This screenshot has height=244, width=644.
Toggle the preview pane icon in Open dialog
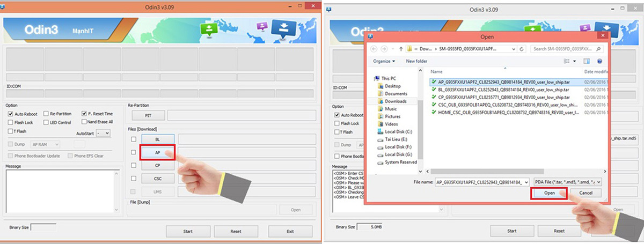click(x=587, y=61)
